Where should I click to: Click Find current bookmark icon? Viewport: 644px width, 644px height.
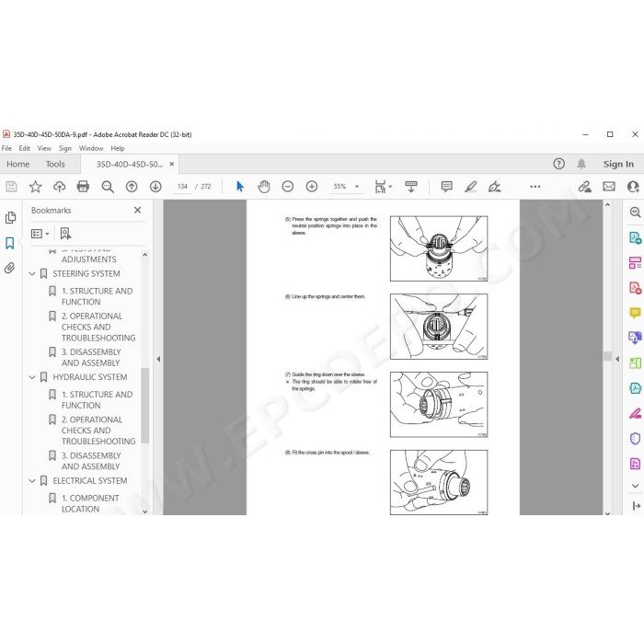65,234
